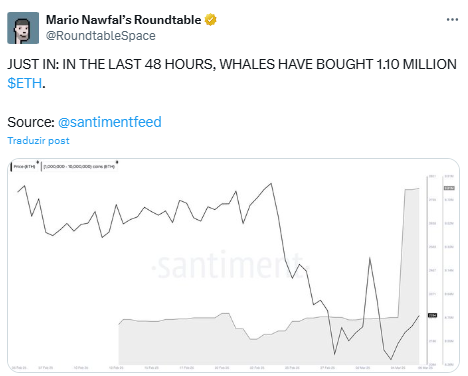Open Mario Nawfal's Roundtable display name
The image size is (468, 376).
[x=123, y=20]
